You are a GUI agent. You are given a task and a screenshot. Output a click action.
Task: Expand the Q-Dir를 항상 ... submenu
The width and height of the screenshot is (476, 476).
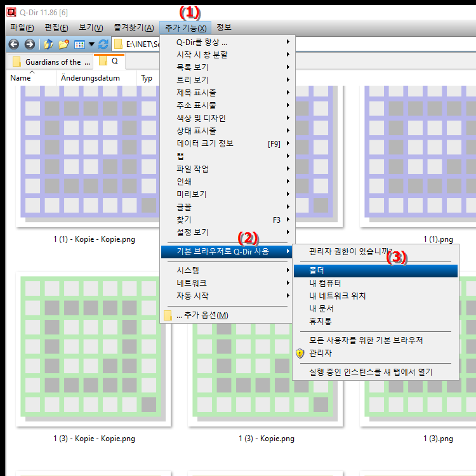coord(227,42)
